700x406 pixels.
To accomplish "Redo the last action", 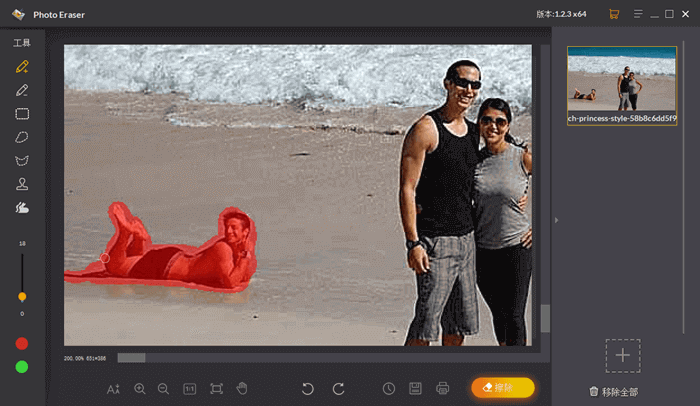I will click(x=338, y=388).
